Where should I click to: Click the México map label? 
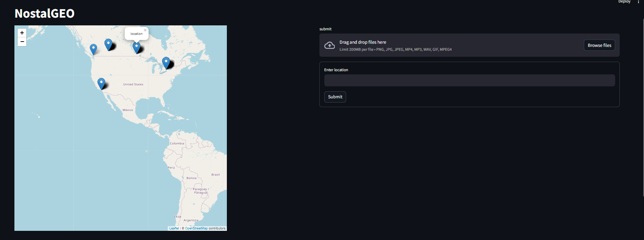click(x=128, y=110)
